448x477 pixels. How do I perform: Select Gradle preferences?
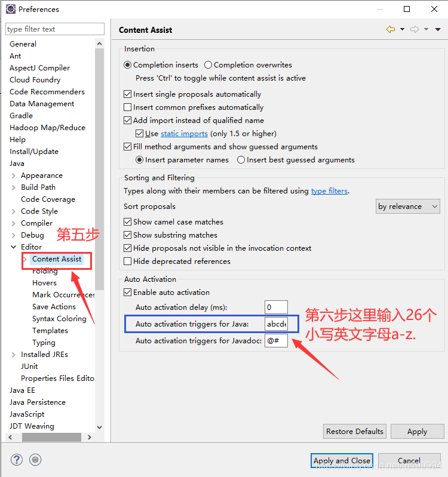point(21,116)
